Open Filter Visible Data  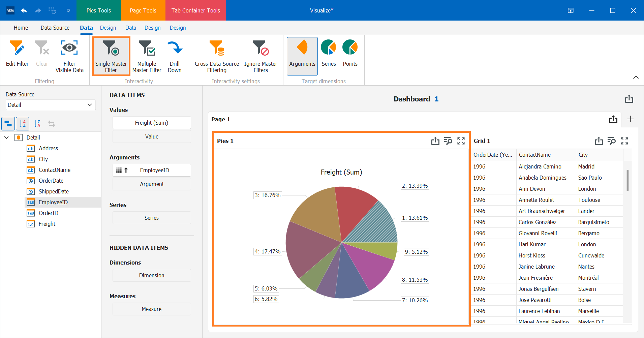[69, 56]
